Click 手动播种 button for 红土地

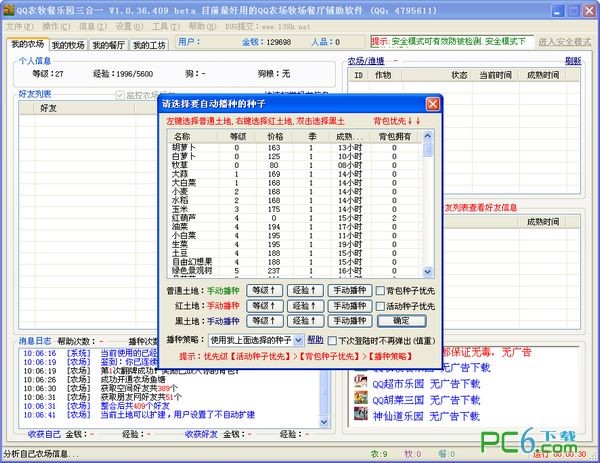pyautogui.click(x=350, y=306)
